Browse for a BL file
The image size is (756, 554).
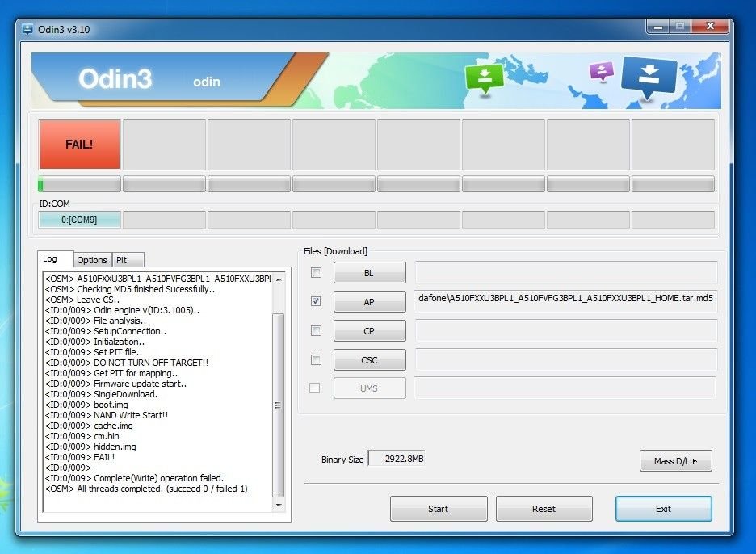coord(369,273)
